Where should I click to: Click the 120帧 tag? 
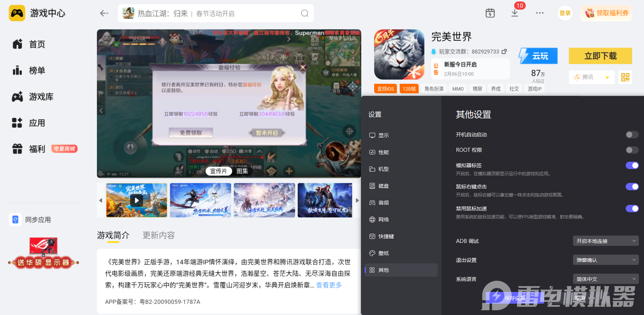409,89
